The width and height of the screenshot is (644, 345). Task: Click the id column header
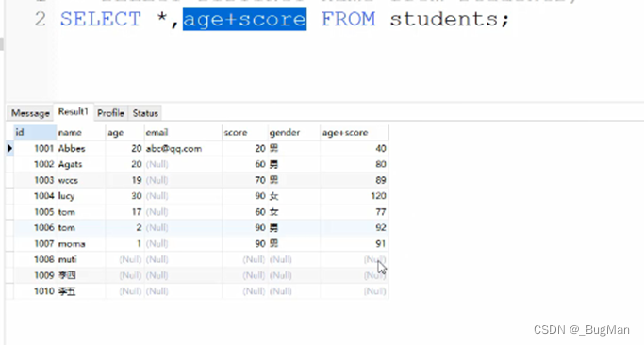[35, 132]
